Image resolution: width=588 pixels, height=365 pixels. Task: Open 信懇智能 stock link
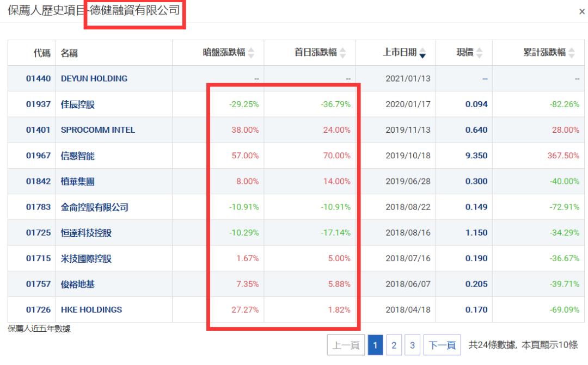[78, 156]
